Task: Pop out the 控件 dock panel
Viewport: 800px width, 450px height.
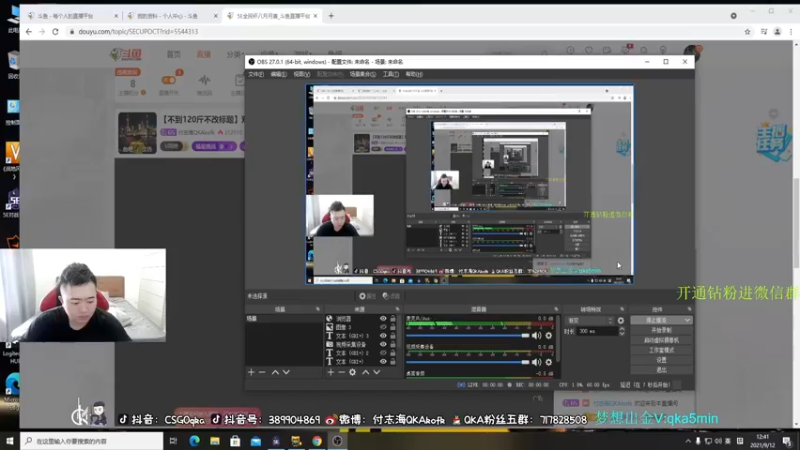Action: [689, 309]
